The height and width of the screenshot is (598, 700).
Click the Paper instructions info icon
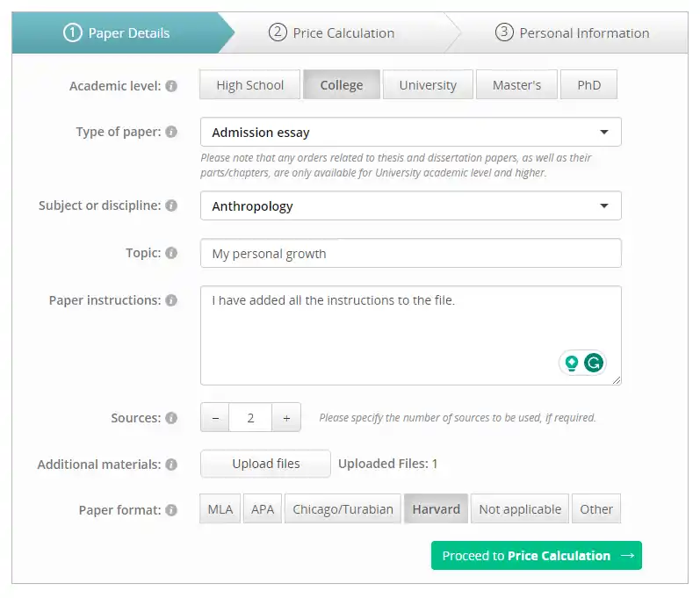[x=171, y=300]
